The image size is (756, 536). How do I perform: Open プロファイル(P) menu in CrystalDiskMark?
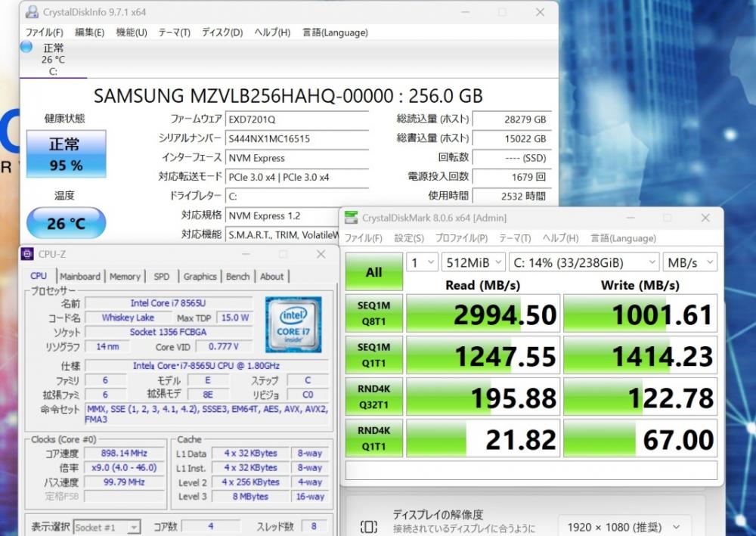(461, 238)
